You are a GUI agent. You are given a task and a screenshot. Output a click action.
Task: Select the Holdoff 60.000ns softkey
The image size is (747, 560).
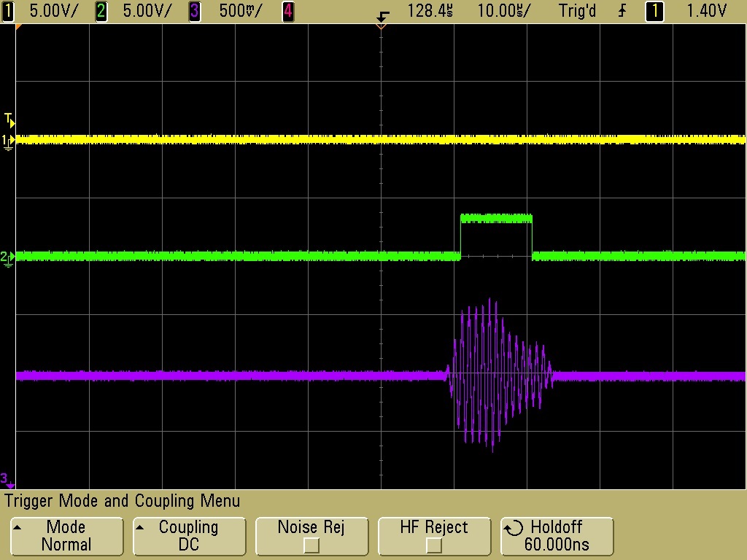coord(557,536)
